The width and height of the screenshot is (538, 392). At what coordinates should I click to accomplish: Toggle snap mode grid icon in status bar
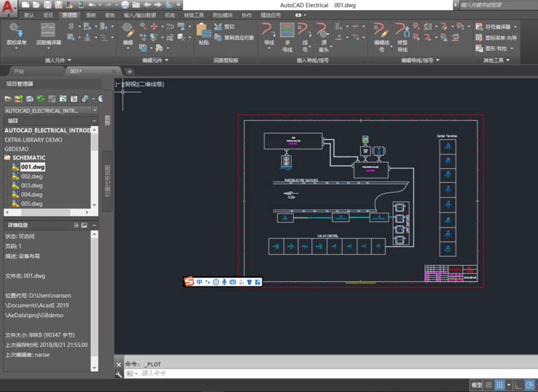point(499,385)
